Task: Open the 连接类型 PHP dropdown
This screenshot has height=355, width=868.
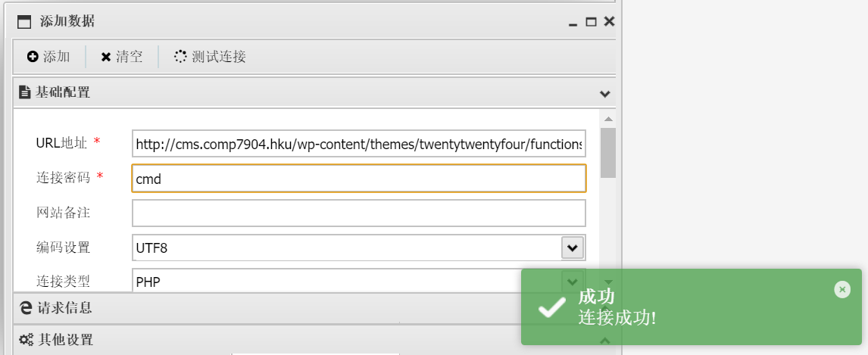Action: (x=573, y=281)
